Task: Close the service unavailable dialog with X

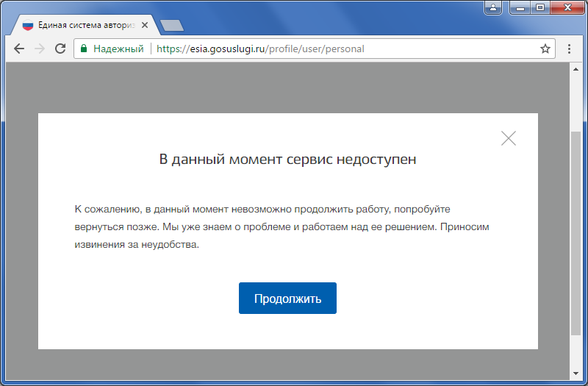Action: 508,138
